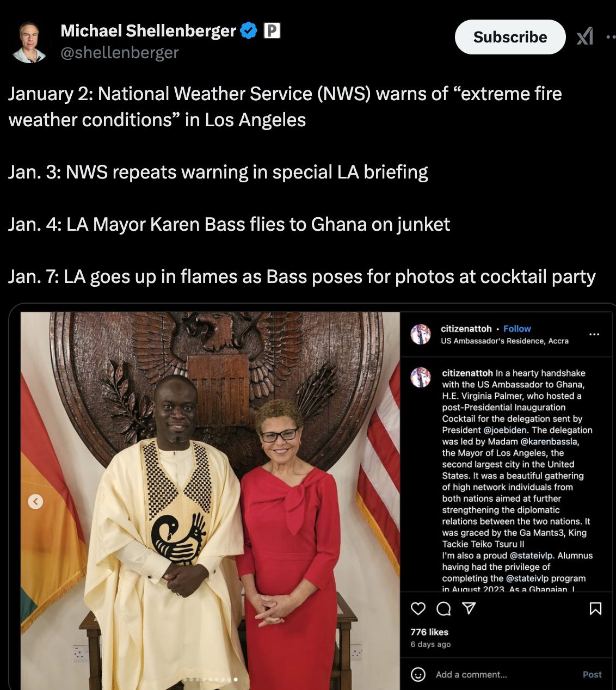This screenshot has height=690, width=616.
Task: Share the post via paper plane icon
Action: tap(469, 608)
